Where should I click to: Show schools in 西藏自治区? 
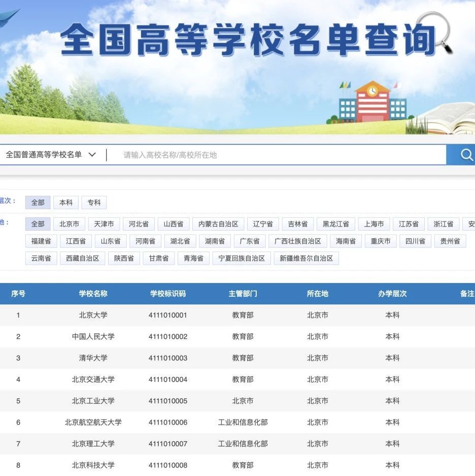click(83, 259)
